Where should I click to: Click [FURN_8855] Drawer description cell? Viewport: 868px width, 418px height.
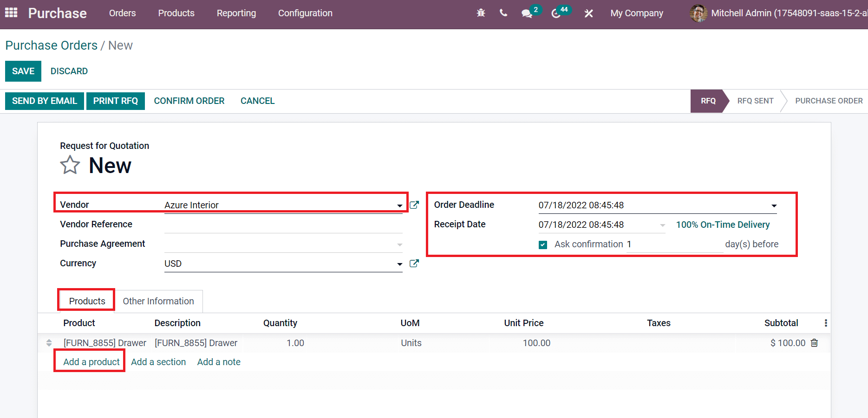[196, 343]
